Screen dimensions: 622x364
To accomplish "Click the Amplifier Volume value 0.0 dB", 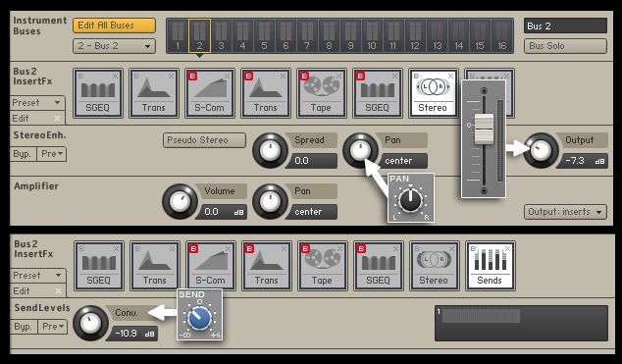I will [222, 212].
